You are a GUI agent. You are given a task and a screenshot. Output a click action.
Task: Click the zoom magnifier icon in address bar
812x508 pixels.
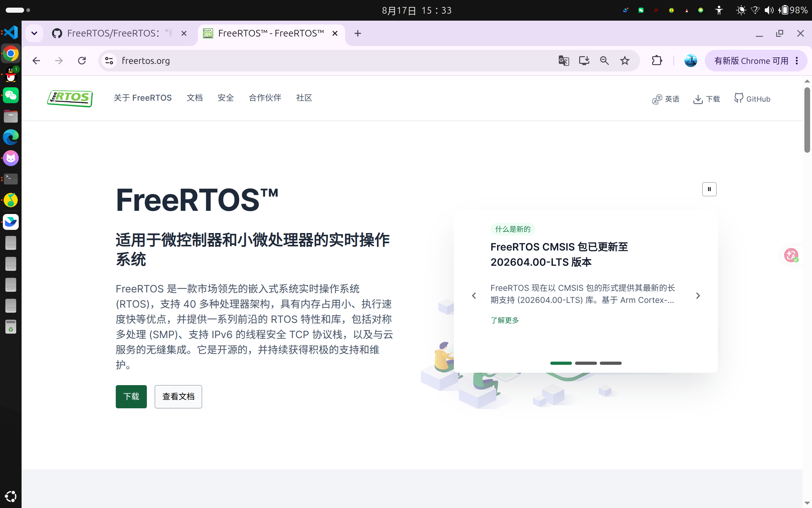[604, 61]
